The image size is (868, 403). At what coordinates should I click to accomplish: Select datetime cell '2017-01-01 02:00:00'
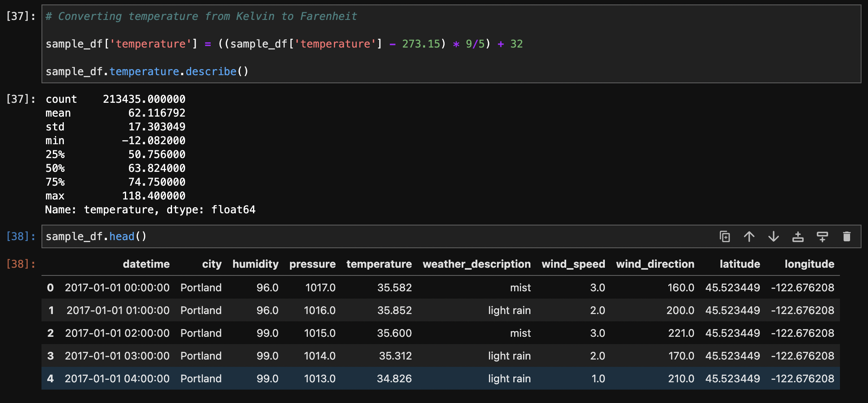(117, 333)
